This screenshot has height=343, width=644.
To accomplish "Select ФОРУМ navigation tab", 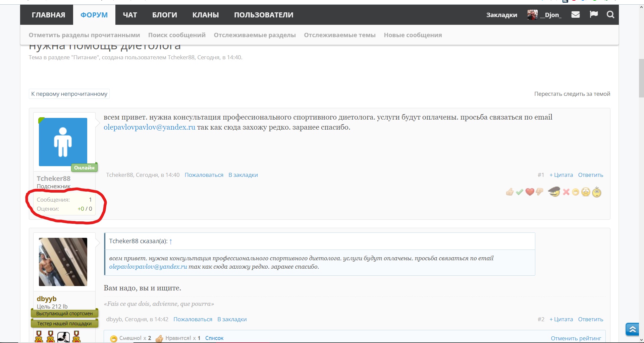I will tap(94, 15).
